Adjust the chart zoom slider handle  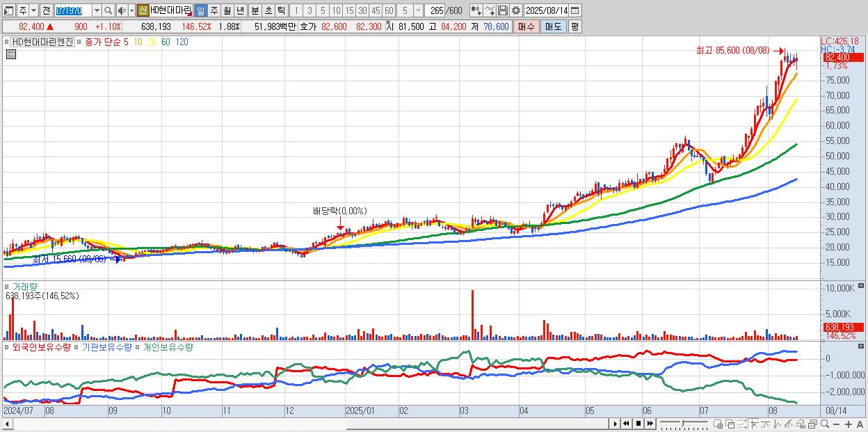pyautogui.click(x=683, y=423)
